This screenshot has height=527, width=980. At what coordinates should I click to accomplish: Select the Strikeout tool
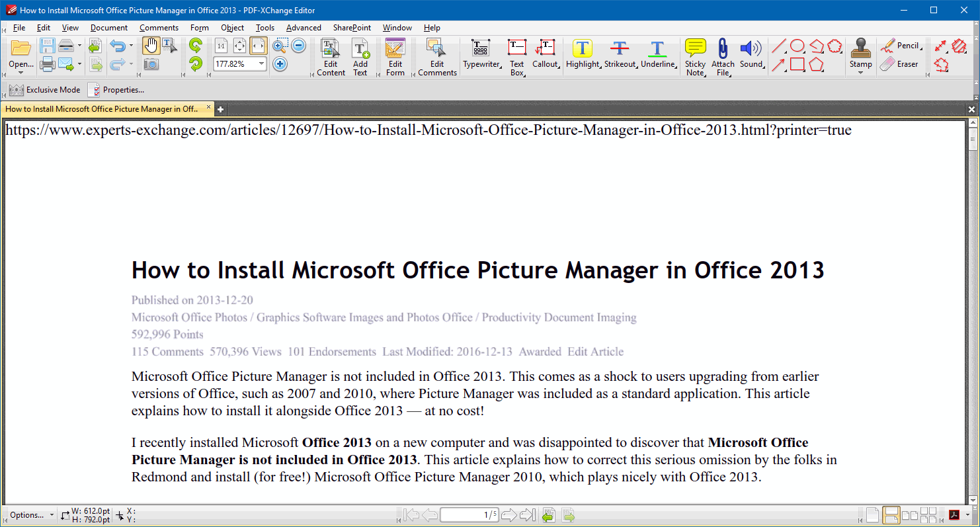coord(620,54)
